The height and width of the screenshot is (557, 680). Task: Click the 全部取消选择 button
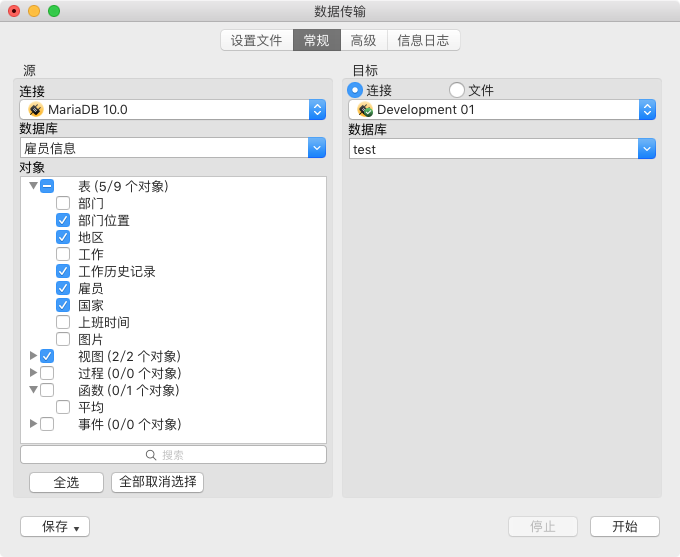(x=157, y=482)
